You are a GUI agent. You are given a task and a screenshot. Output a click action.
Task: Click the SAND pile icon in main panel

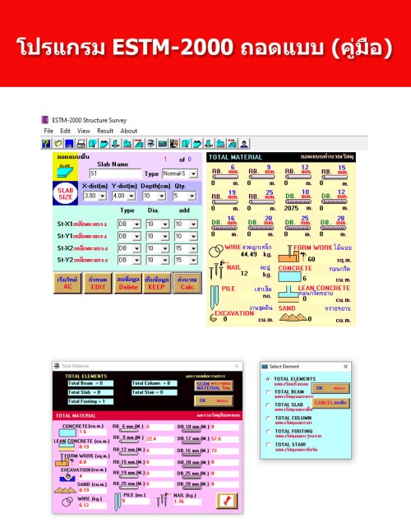click(x=293, y=317)
